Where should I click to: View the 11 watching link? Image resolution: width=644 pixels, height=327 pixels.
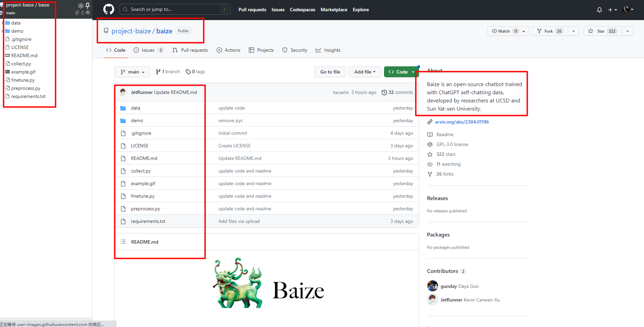pyautogui.click(x=449, y=164)
